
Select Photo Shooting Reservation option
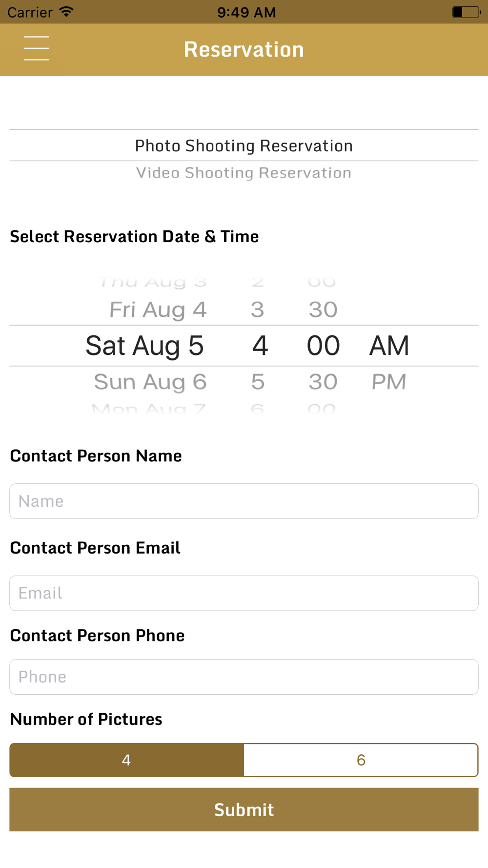pos(244,145)
